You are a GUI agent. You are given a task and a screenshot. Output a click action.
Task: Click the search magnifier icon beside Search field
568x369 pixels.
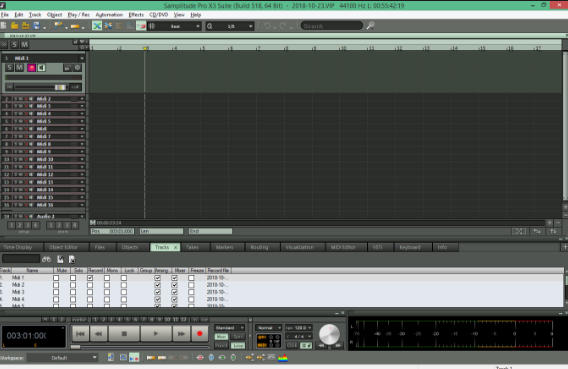coord(370,26)
